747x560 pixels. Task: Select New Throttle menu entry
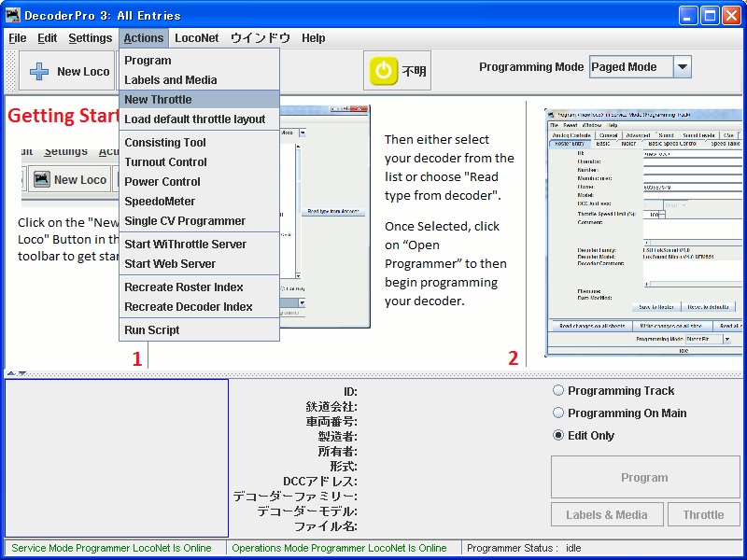click(199, 100)
